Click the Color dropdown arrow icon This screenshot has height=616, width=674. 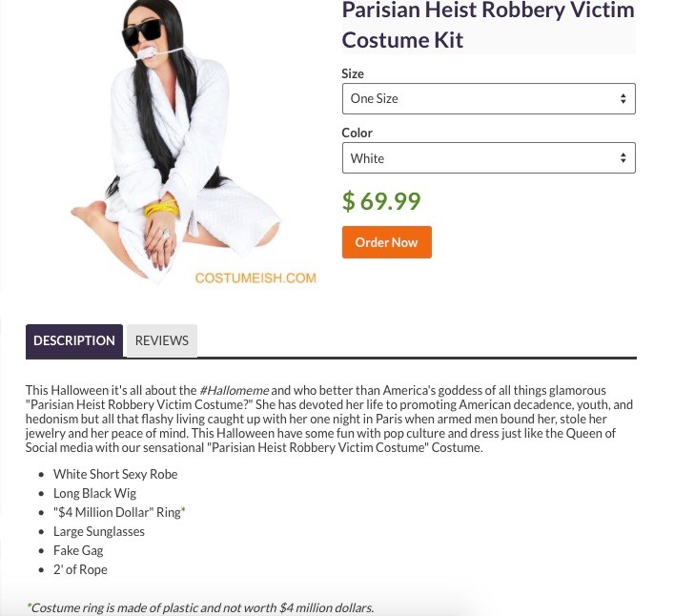(623, 157)
